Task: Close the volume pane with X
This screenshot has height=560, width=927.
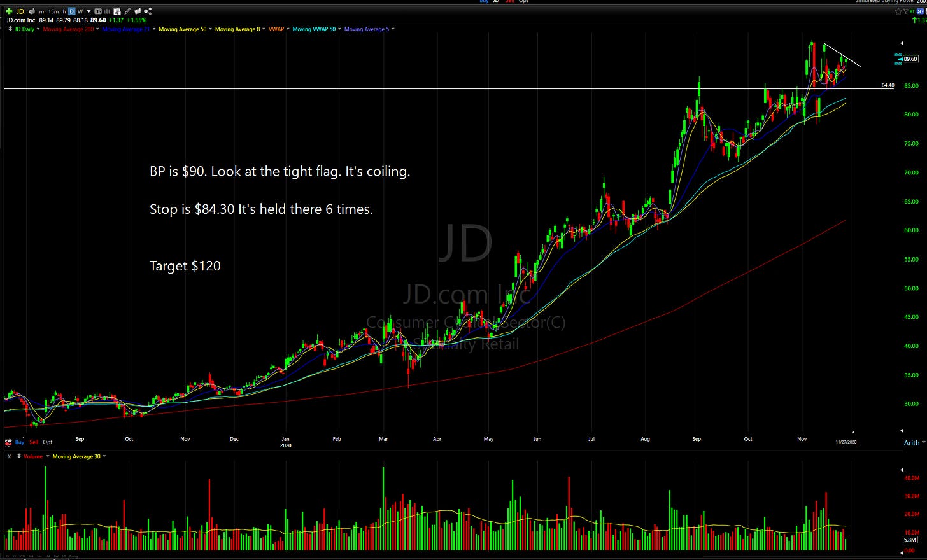Action: point(9,456)
